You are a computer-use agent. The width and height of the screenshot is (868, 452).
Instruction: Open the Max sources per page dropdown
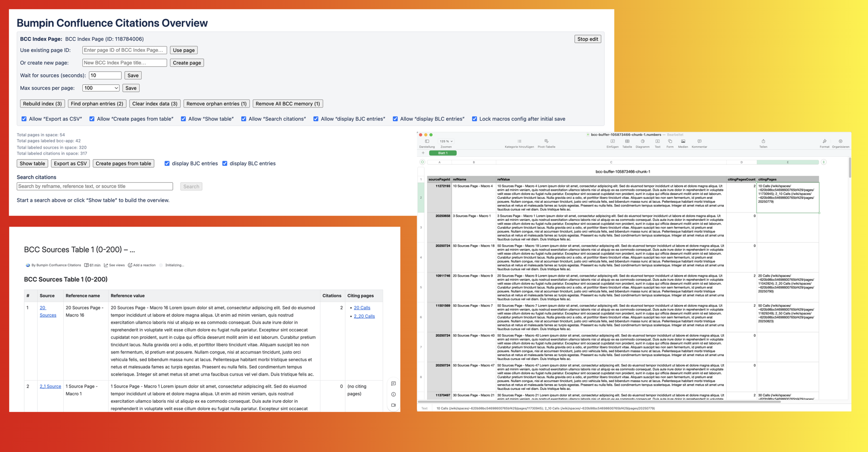click(100, 88)
